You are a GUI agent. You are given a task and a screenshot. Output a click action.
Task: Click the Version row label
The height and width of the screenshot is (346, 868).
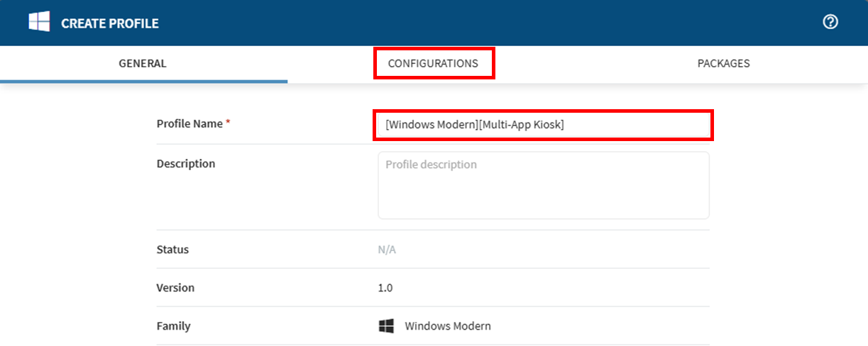tap(175, 288)
